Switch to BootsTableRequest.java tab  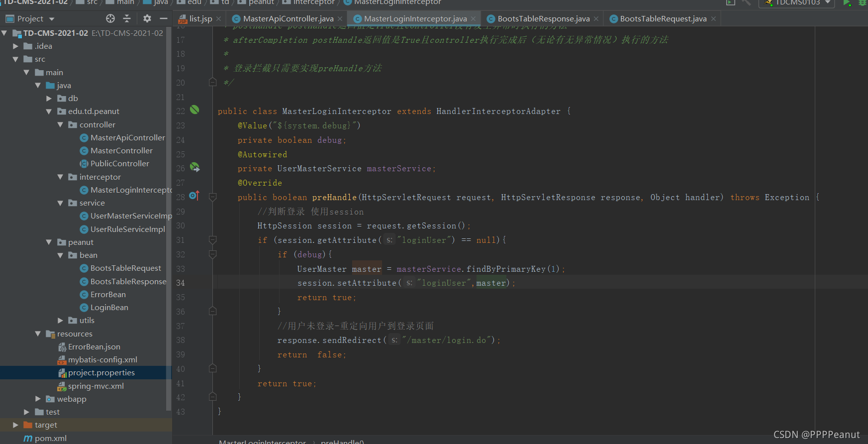pyautogui.click(x=663, y=18)
